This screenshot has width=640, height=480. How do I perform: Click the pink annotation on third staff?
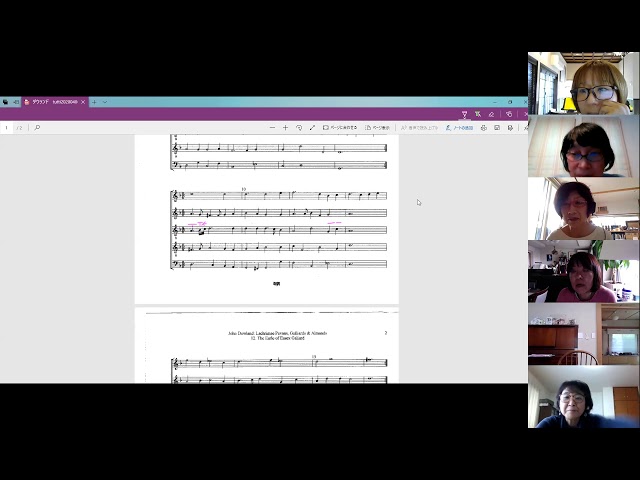pos(198,224)
